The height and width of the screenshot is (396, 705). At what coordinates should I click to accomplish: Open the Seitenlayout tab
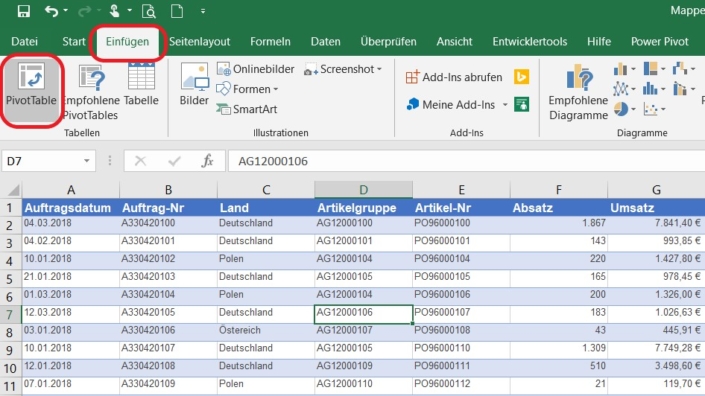(x=200, y=41)
